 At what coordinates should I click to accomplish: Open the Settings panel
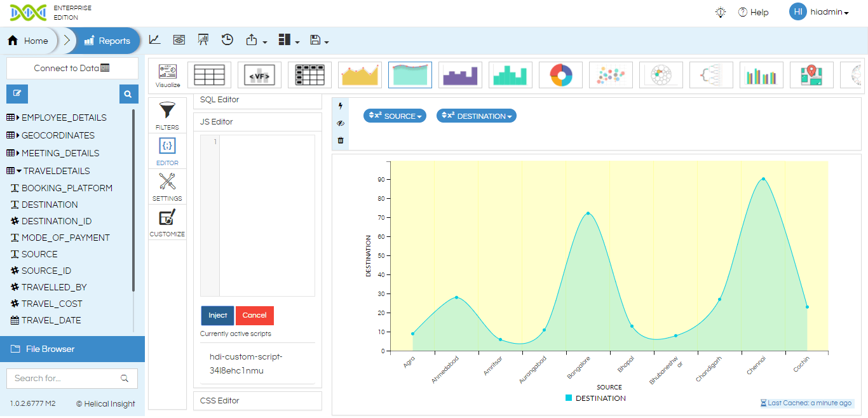(167, 187)
